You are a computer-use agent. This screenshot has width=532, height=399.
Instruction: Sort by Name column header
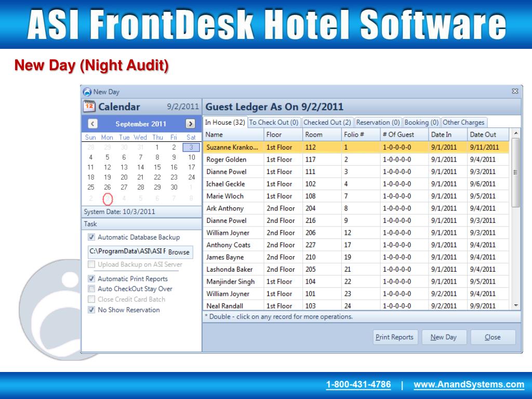233,135
